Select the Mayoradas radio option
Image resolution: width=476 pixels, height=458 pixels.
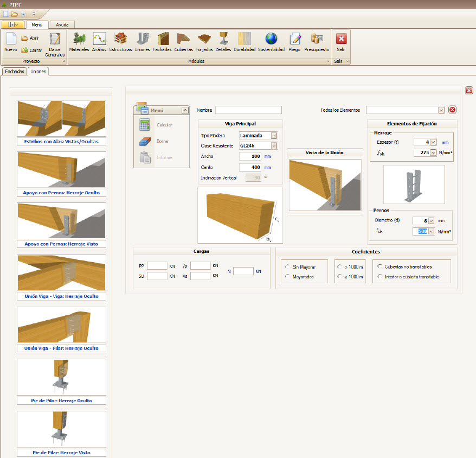coord(287,277)
